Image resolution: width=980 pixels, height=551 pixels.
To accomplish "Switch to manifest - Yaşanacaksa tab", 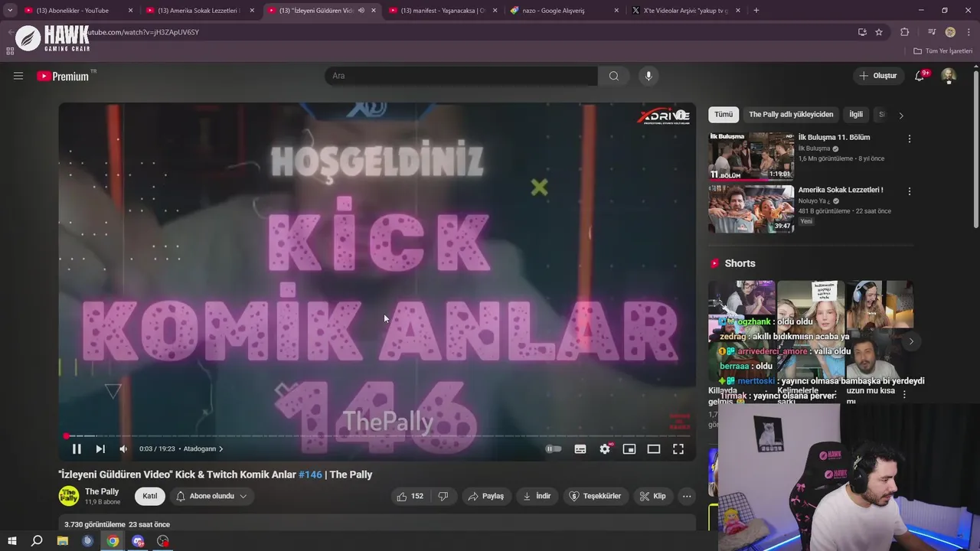I will pyautogui.click(x=443, y=11).
